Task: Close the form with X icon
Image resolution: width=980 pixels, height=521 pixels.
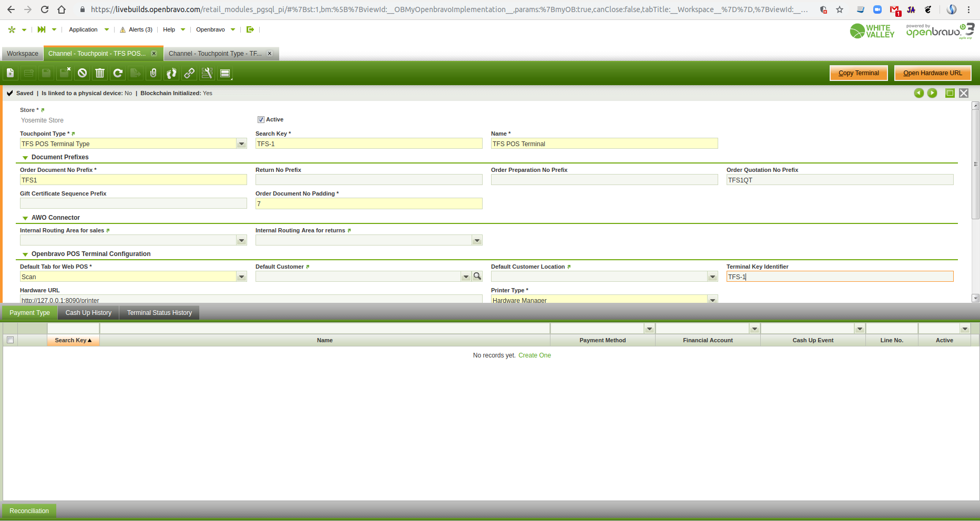Action: pyautogui.click(x=964, y=93)
